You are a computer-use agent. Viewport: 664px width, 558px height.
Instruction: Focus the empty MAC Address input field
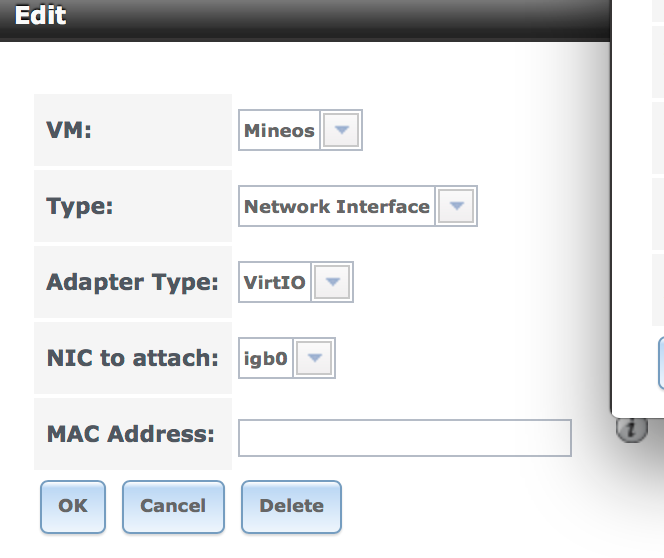coord(405,438)
